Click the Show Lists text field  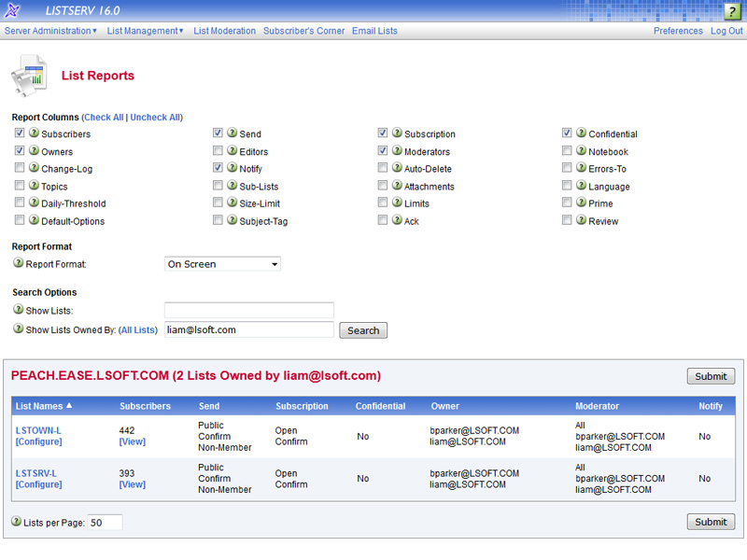249,310
